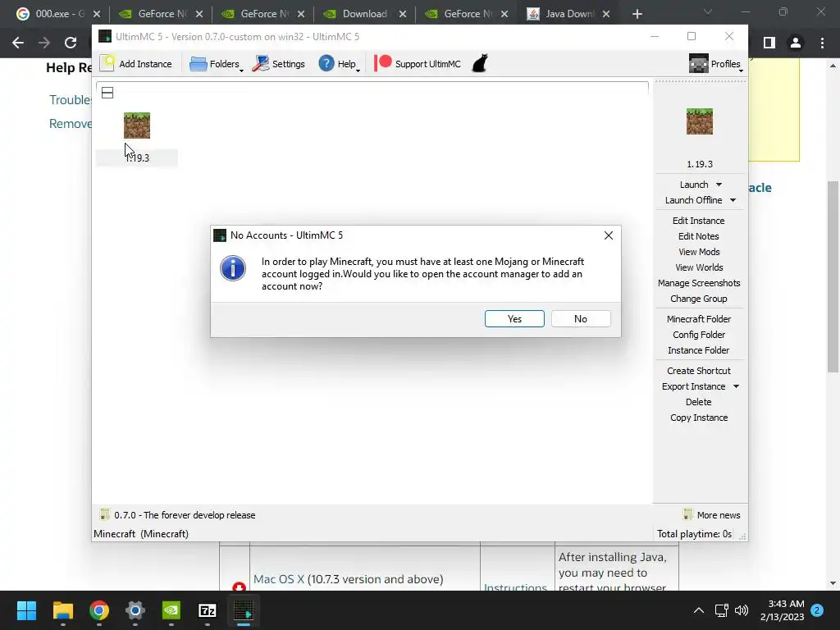The image size is (840, 630).
Task: Click the 1.19.3 instance label in list
Action: coord(137,158)
